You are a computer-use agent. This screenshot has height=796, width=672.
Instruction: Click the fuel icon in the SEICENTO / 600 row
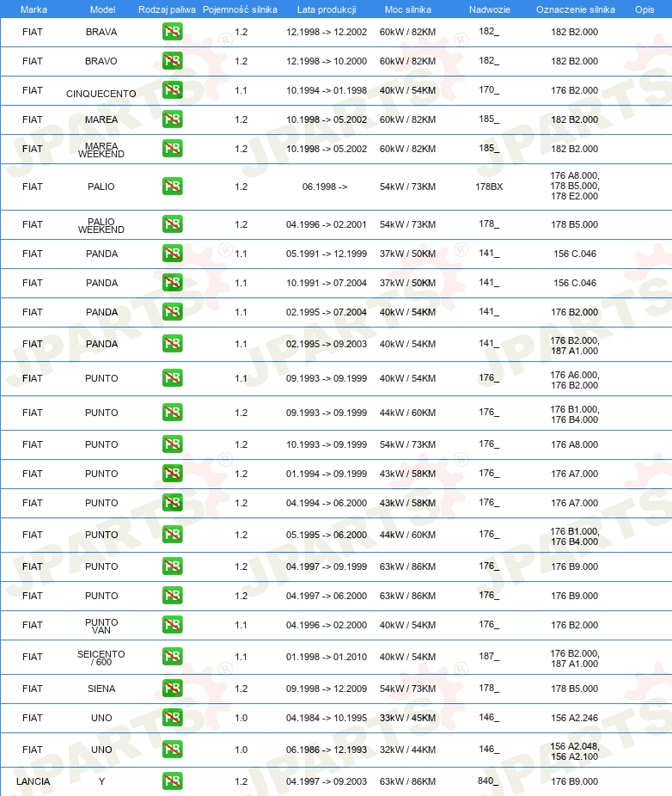click(x=173, y=657)
